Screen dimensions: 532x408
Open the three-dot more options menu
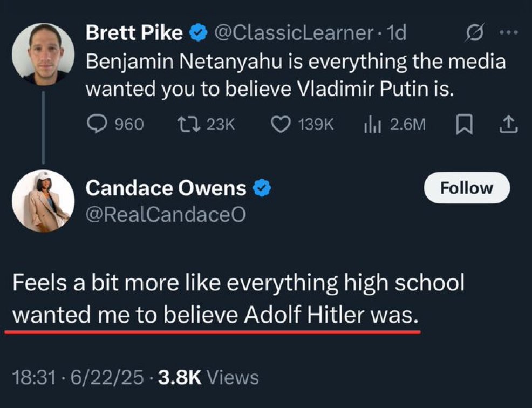(509, 32)
